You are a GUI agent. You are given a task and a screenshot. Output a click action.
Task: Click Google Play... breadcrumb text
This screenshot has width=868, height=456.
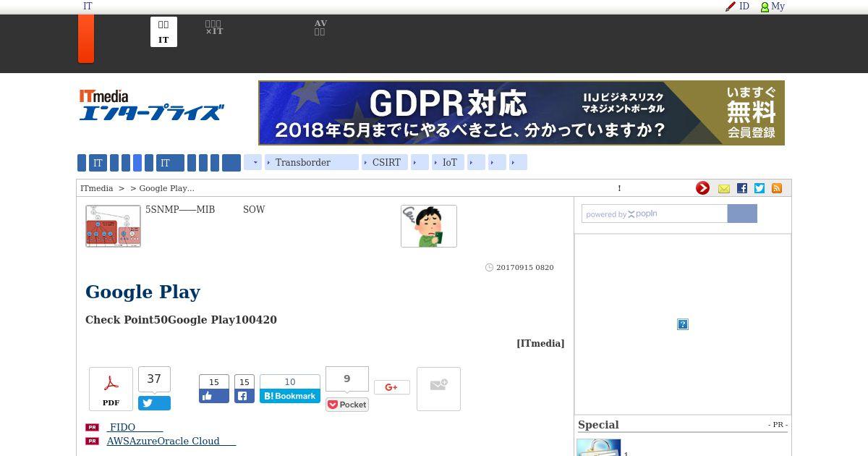tap(166, 188)
